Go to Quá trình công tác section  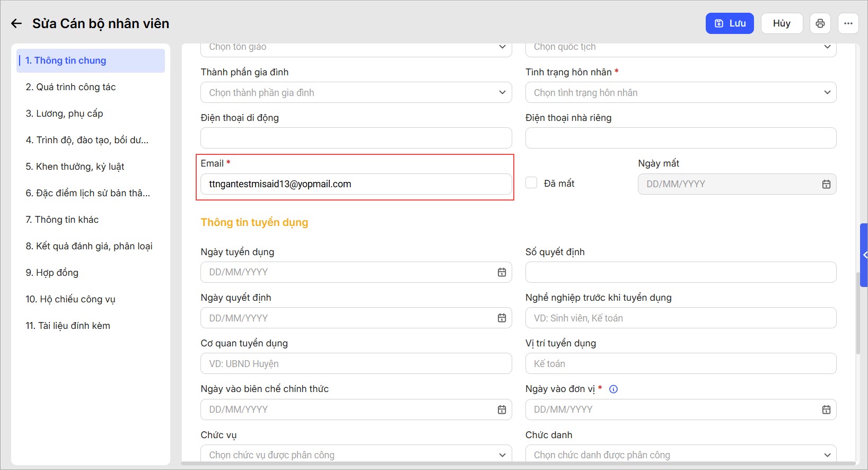(71, 87)
